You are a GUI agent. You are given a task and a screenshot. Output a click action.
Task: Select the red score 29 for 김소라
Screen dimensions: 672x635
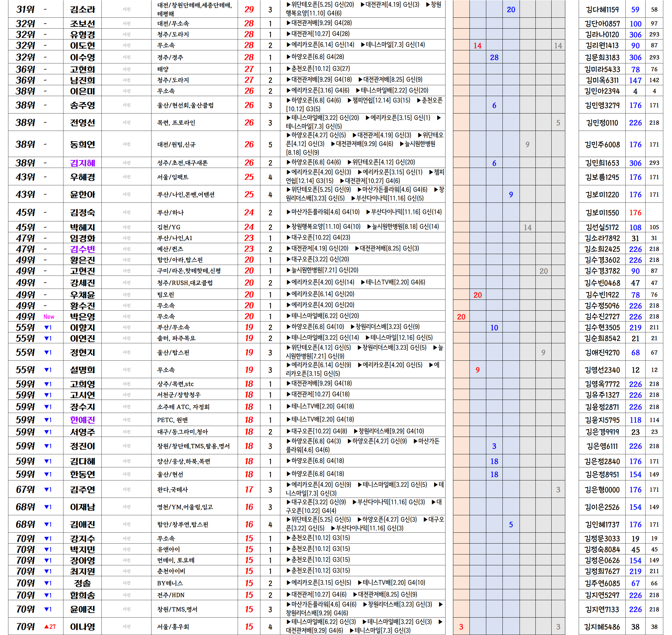coord(249,9)
